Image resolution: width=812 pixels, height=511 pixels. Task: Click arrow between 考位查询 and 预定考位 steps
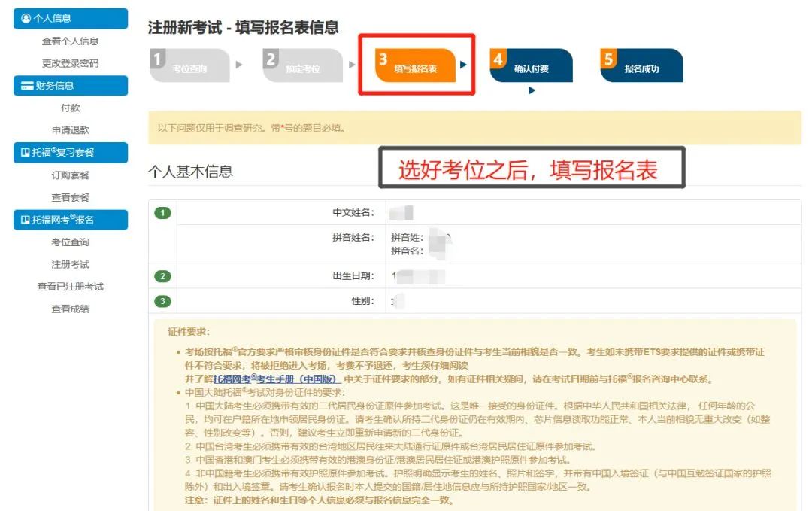pyautogui.click(x=241, y=66)
